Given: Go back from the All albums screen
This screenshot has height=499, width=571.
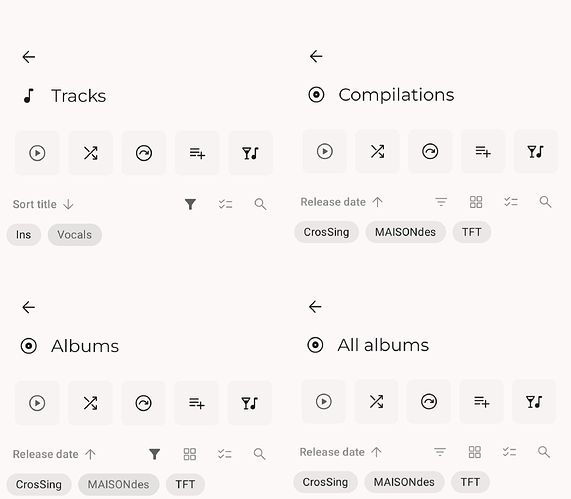Looking at the screenshot, I should pos(315,307).
